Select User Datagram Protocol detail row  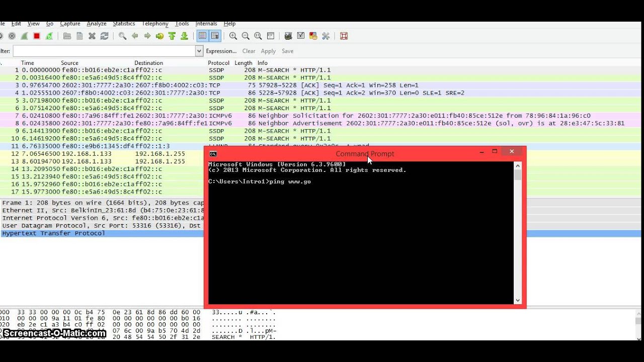coord(102,226)
